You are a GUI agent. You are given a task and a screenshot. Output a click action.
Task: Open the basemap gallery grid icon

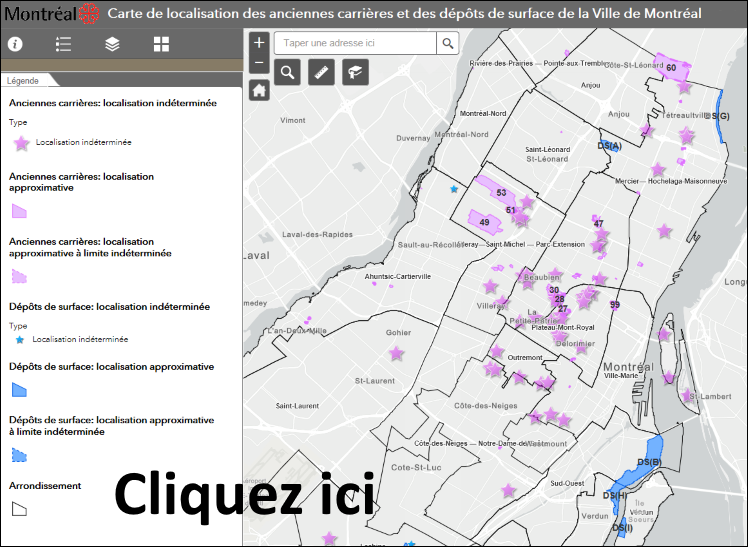[161, 44]
